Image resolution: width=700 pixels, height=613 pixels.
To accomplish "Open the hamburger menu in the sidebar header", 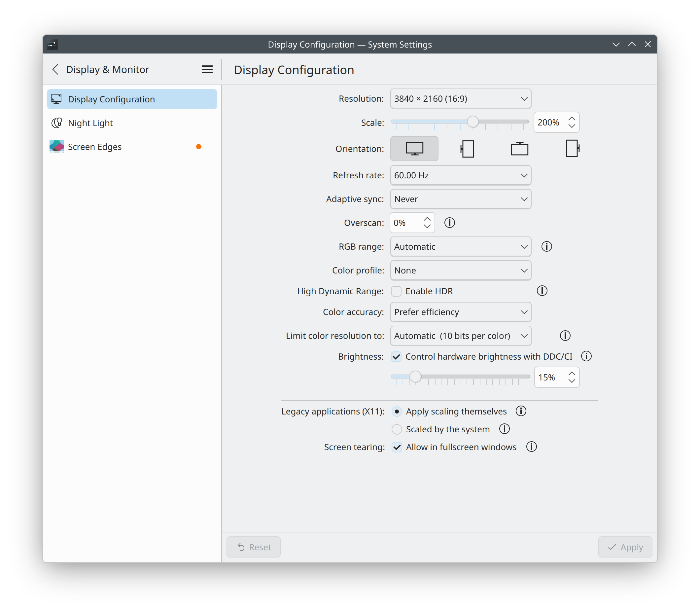I will tap(207, 69).
